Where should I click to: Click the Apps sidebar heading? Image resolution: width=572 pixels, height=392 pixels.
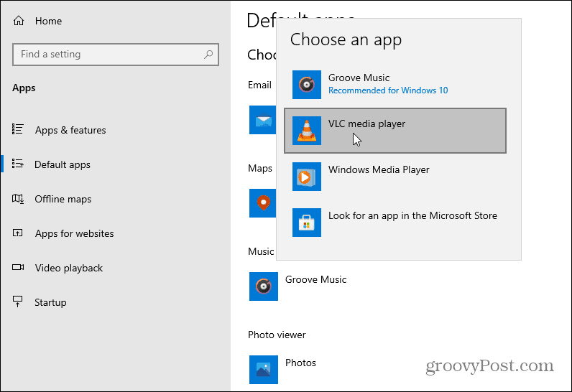pos(24,88)
